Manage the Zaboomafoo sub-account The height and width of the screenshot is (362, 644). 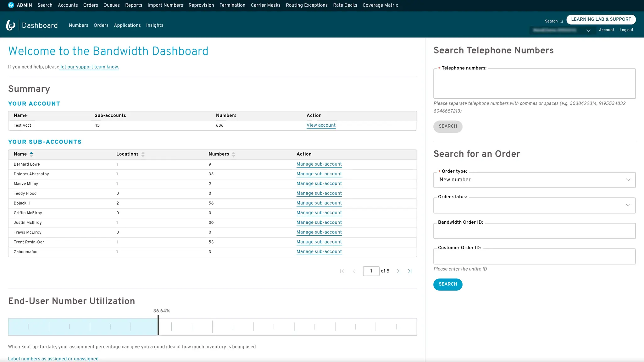[x=319, y=252]
